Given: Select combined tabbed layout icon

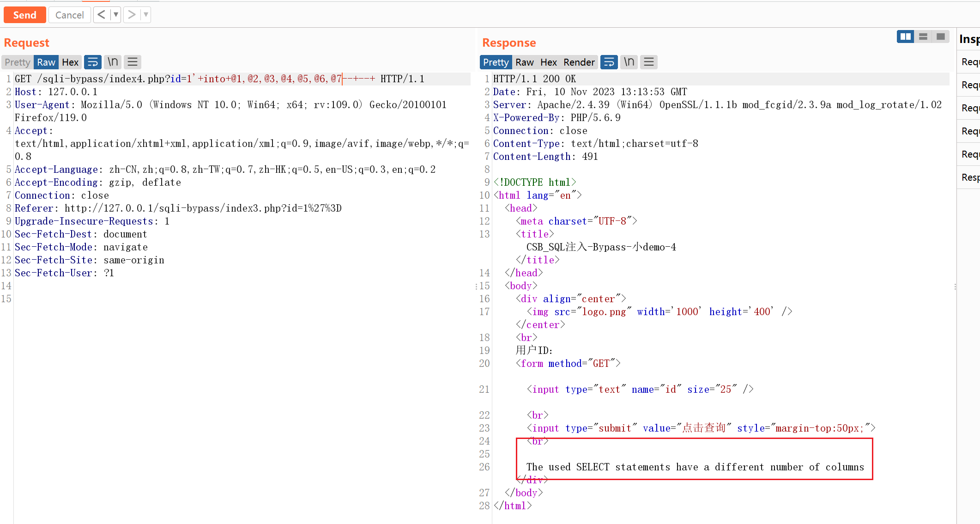Looking at the screenshot, I should coord(941,37).
